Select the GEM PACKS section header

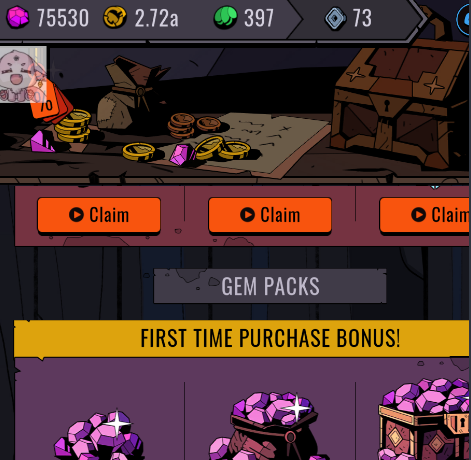(x=270, y=286)
